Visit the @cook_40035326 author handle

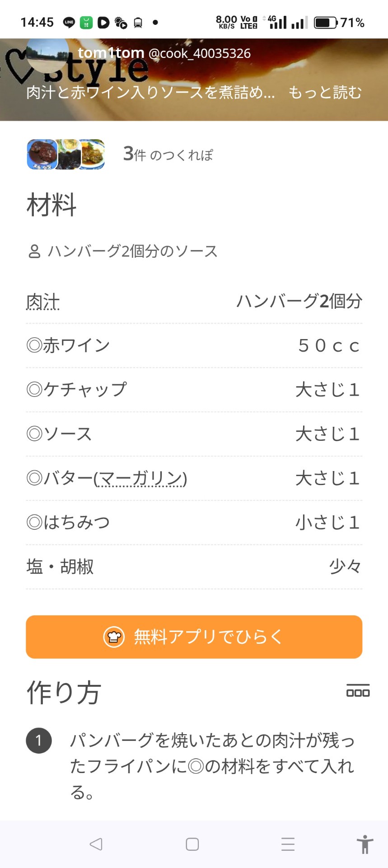(x=199, y=53)
